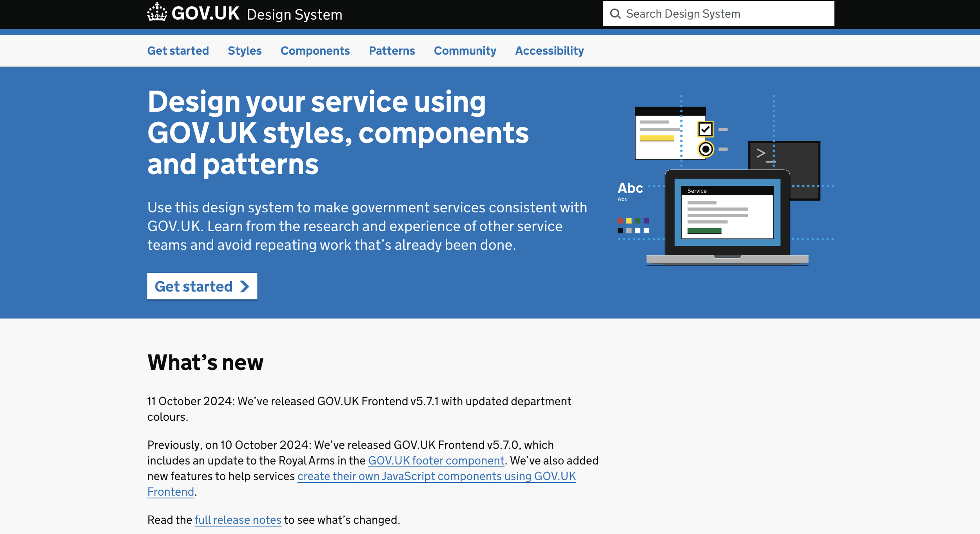Open the Community navigation item
This screenshot has width=980, height=534.
465,51
